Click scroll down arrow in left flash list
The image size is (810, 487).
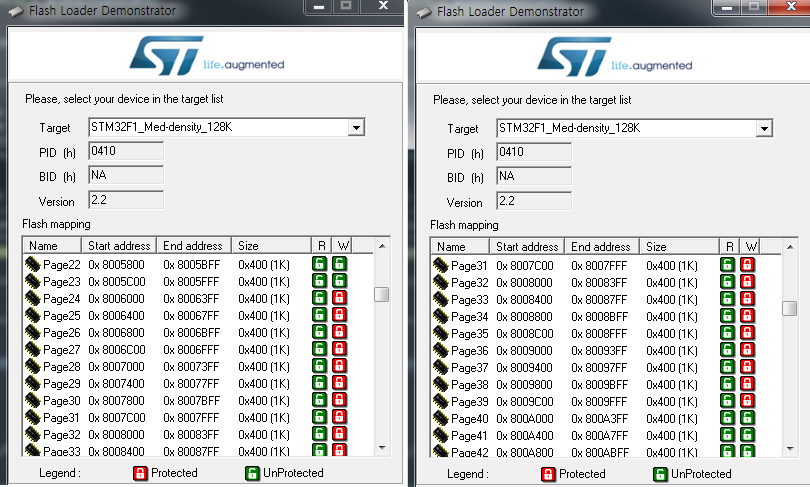point(382,448)
